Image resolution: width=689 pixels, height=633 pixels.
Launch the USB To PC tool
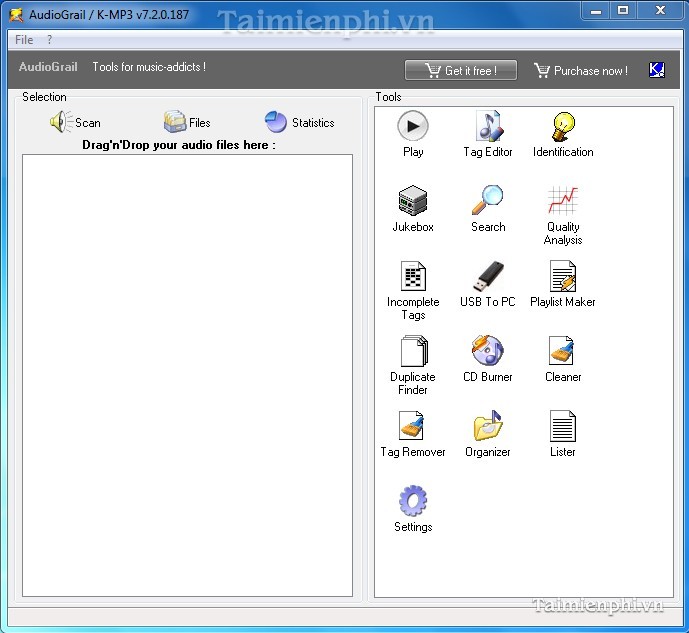tap(488, 277)
